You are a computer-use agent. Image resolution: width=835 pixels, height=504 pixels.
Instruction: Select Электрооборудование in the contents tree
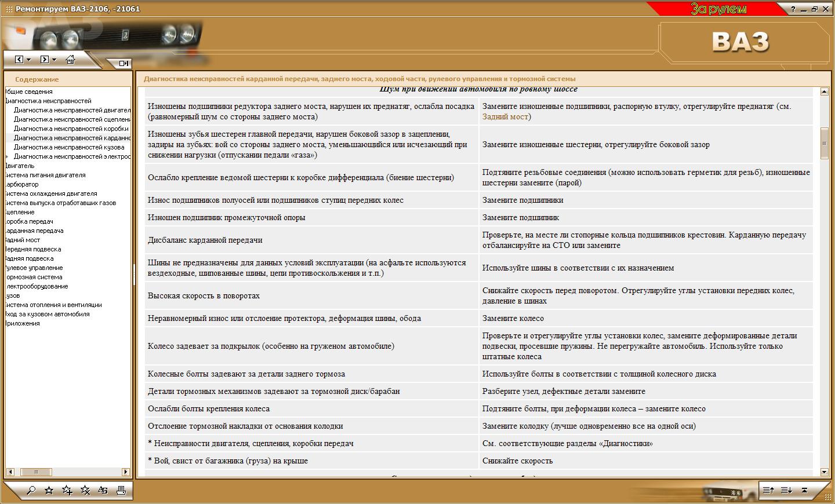coord(37,286)
